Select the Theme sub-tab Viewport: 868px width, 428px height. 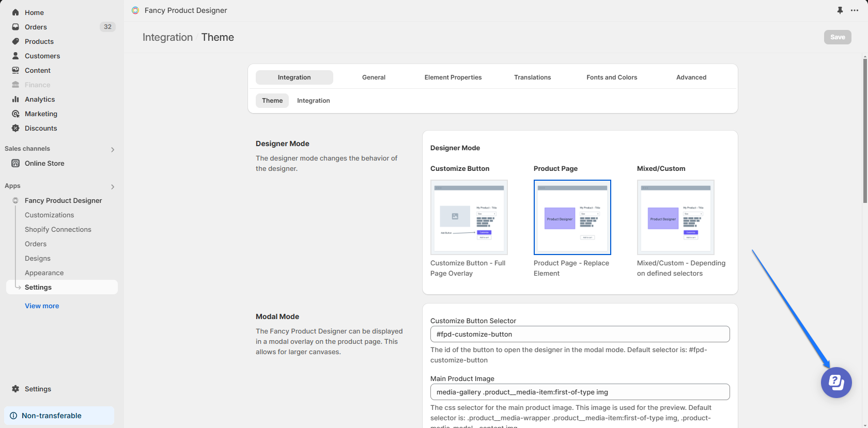(272, 101)
